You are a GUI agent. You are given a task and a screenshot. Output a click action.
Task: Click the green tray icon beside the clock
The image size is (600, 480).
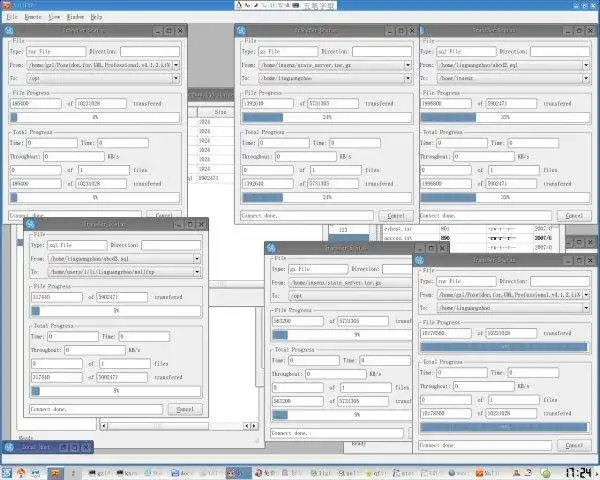point(547,473)
